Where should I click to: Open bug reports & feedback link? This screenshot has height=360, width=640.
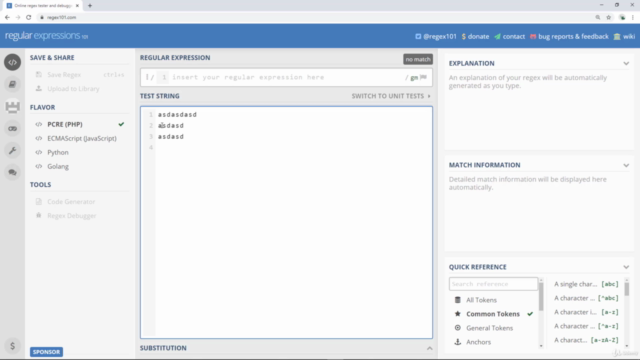[569, 36]
